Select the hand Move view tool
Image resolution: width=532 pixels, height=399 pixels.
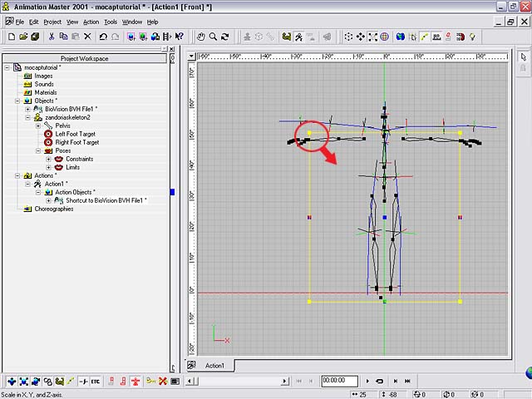coord(200,37)
